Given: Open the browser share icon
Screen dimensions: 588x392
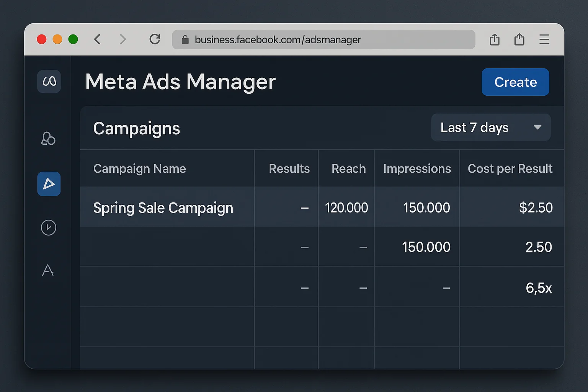Looking at the screenshot, I should (x=495, y=39).
